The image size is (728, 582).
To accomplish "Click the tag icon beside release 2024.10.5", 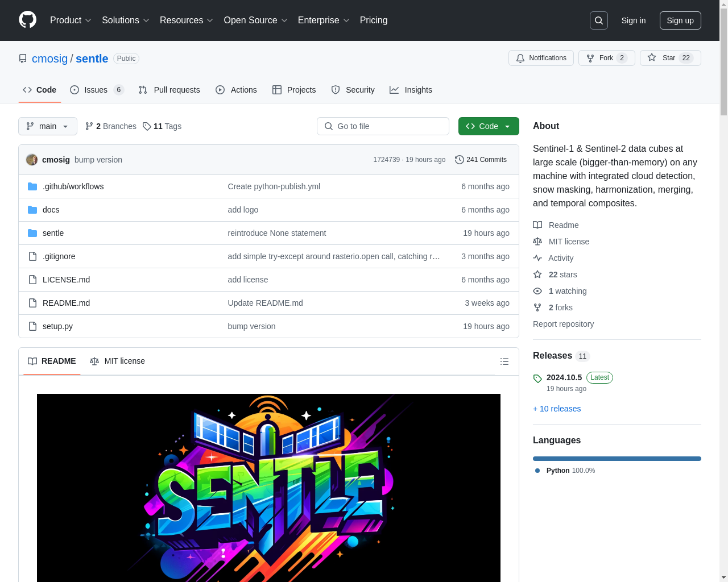I will point(537,379).
